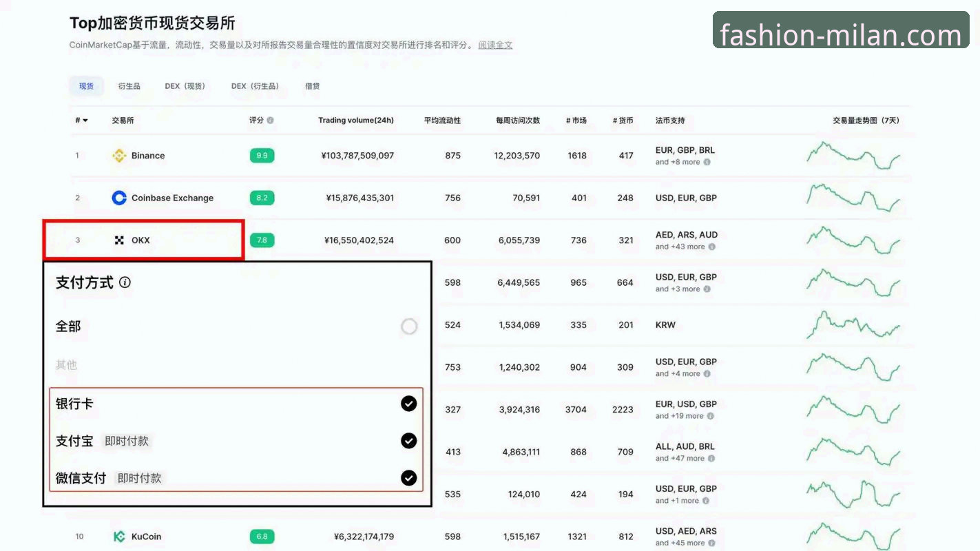Click info icon beside Binance's +8 more
This screenshot has width=980, height=551.
[707, 163]
